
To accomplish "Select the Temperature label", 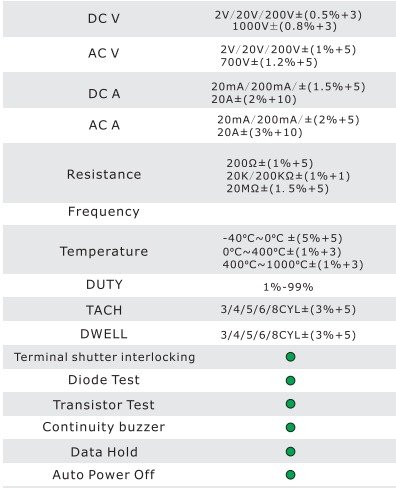I will point(104,251).
